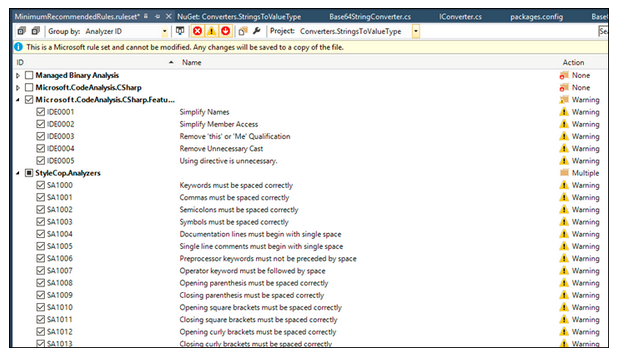Click the Warning action for SA1007
Image resolution: width=619 pixels, height=360 pixels.
[x=585, y=271]
